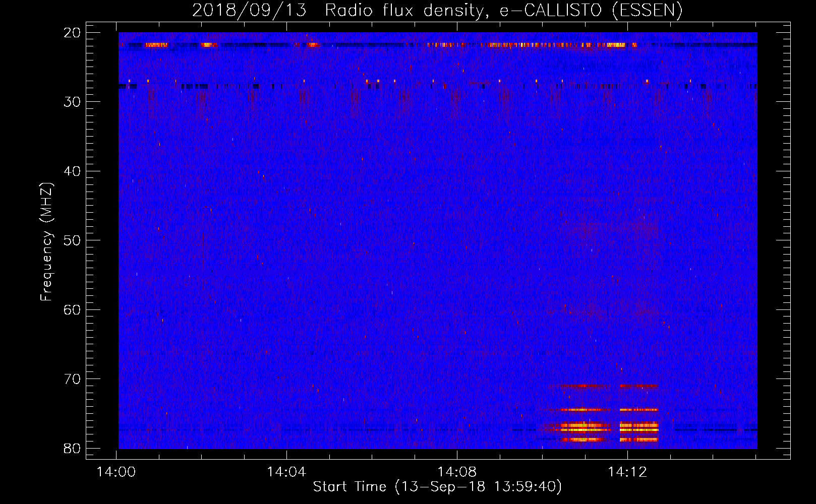Image resolution: width=816 pixels, height=504 pixels.
Task: Click the 80 frequency tick label
Action: [73, 448]
